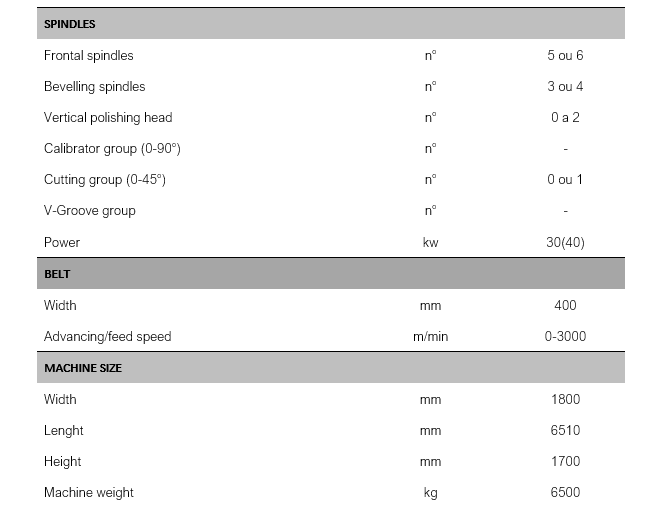653x523 pixels.
Task: Select the 3 ou 4 bevelling value
Action: (x=565, y=86)
